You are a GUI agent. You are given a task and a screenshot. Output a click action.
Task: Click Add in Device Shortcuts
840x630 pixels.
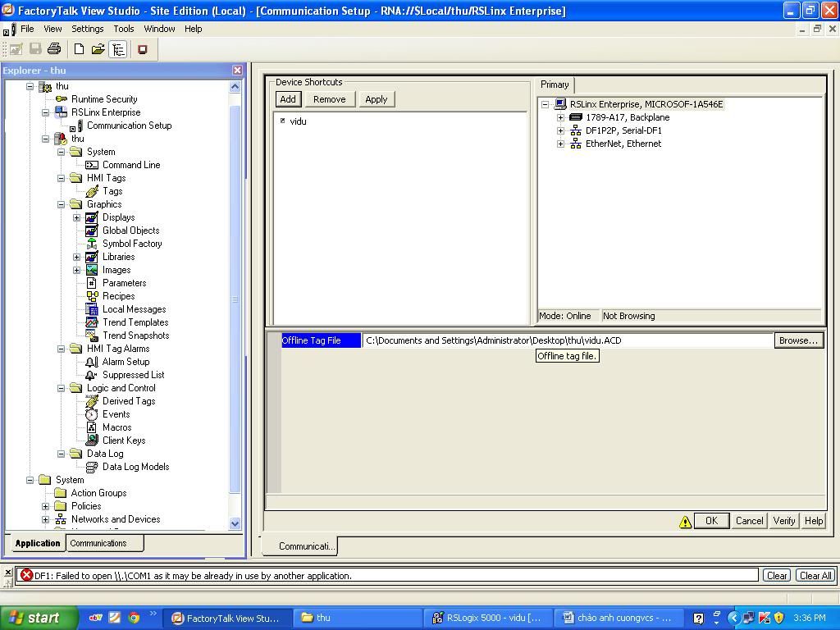click(288, 99)
